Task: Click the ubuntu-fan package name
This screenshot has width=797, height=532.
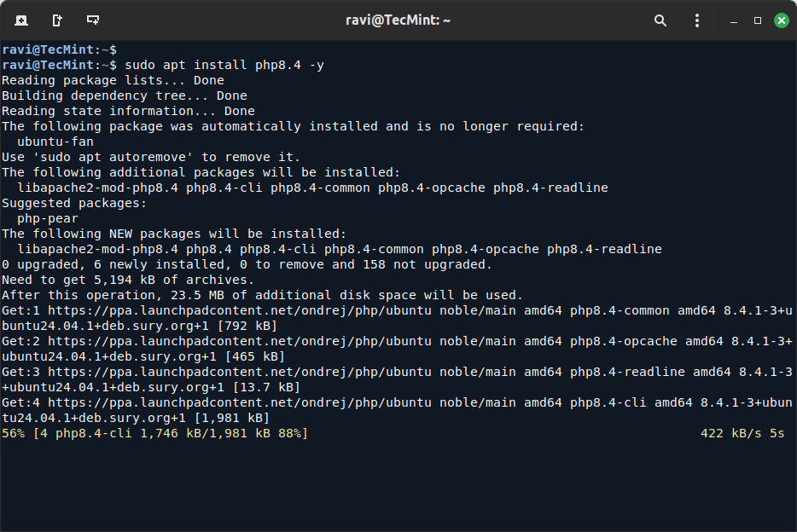Action: 55,142
